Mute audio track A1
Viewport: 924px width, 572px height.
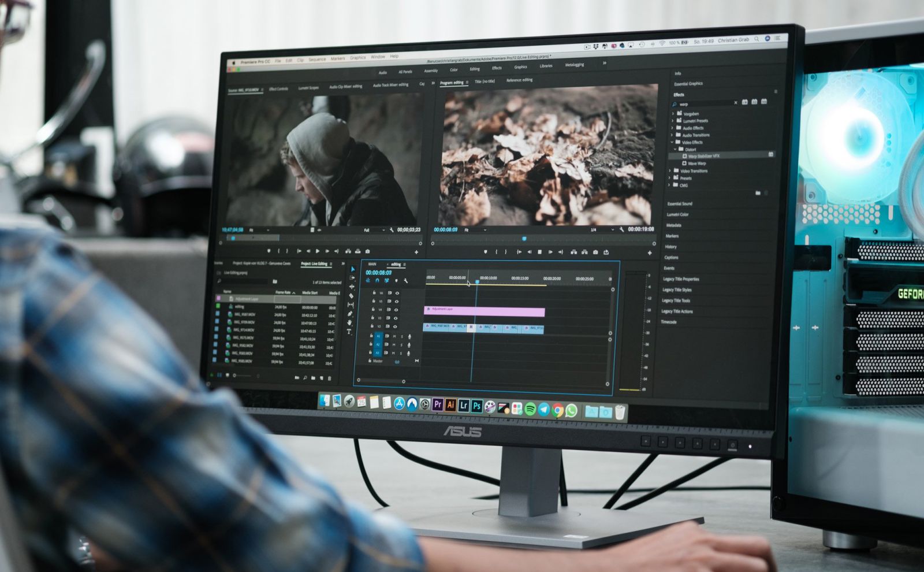[394, 336]
